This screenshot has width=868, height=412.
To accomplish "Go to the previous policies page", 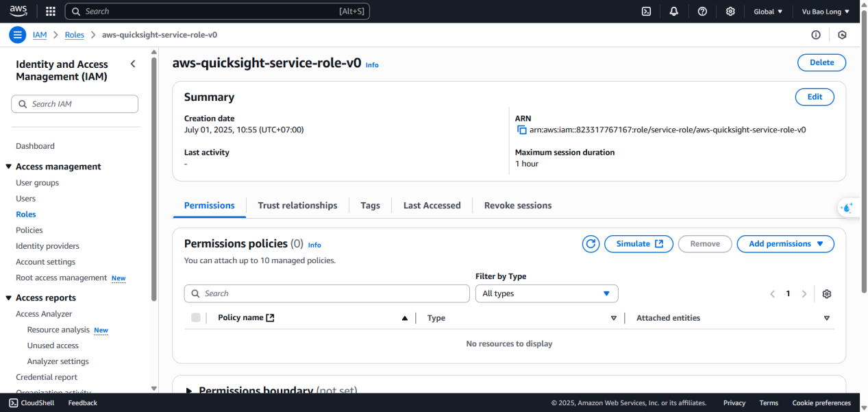I will tap(772, 293).
